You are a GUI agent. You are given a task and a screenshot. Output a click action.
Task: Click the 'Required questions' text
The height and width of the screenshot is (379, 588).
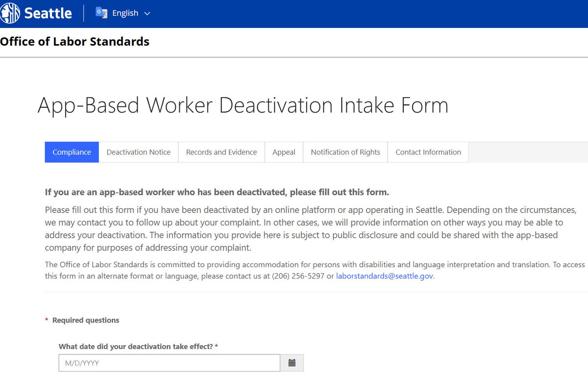tap(86, 320)
